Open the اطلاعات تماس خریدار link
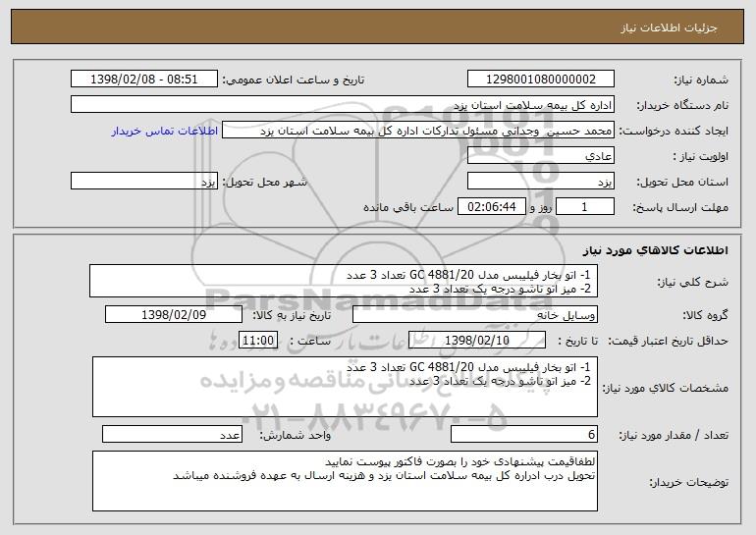Image resolution: width=756 pixels, height=535 pixels. 165,132
